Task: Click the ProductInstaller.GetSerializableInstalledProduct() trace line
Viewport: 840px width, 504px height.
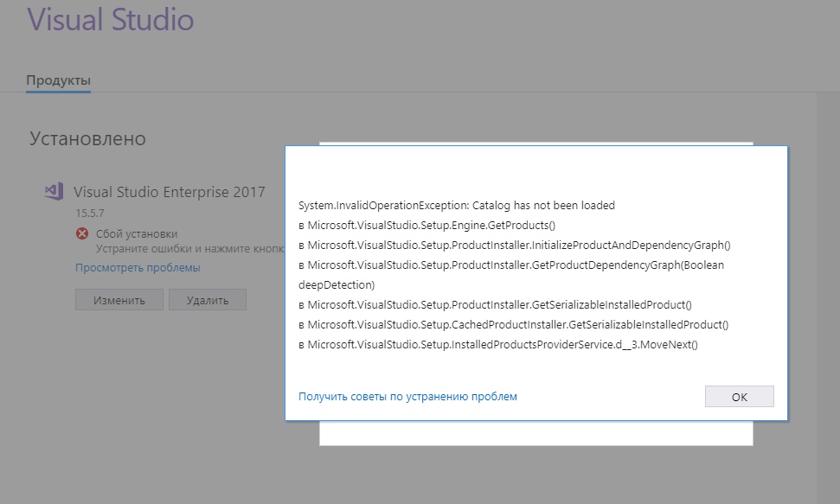Action: [x=495, y=304]
